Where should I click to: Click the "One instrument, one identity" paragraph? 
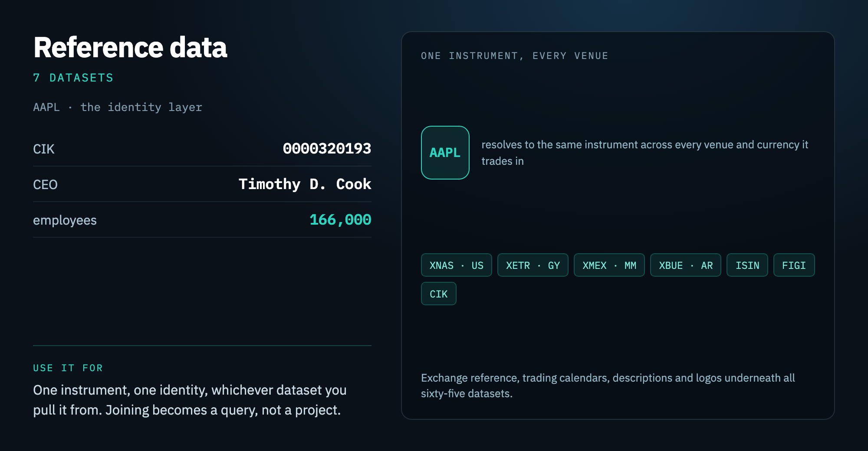190,400
